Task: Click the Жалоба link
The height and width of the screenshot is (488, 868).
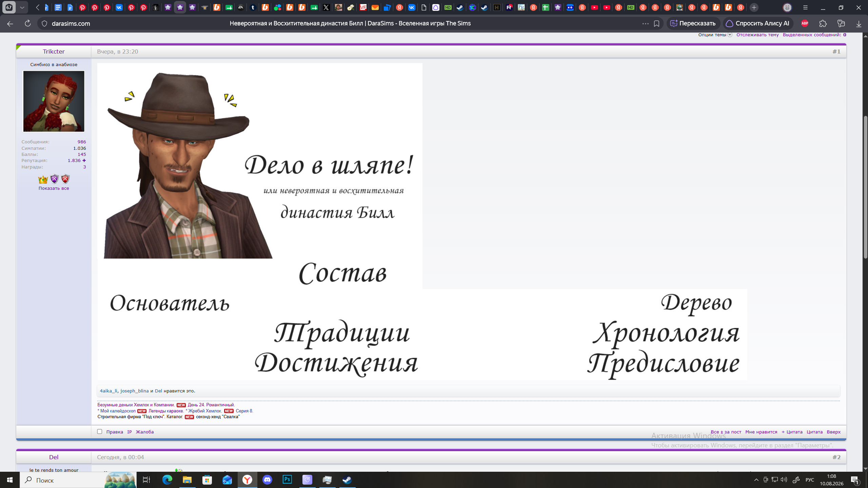Action: [x=145, y=432]
